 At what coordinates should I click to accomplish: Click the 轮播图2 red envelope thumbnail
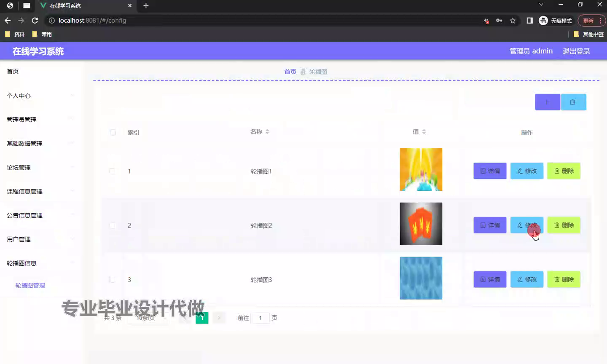click(x=421, y=224)
